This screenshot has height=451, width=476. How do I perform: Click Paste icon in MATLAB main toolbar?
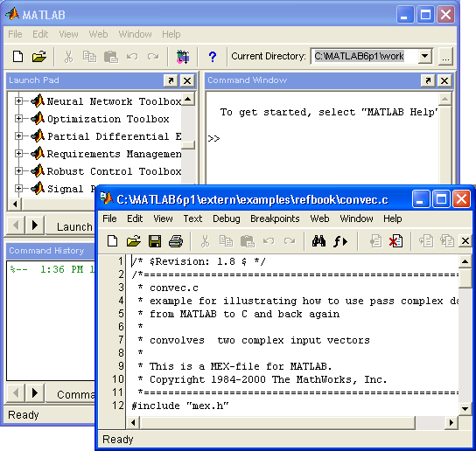tap(111, 57)
